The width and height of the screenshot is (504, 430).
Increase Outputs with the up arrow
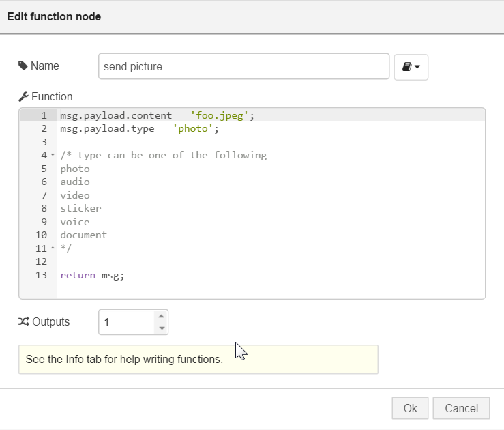161,316
